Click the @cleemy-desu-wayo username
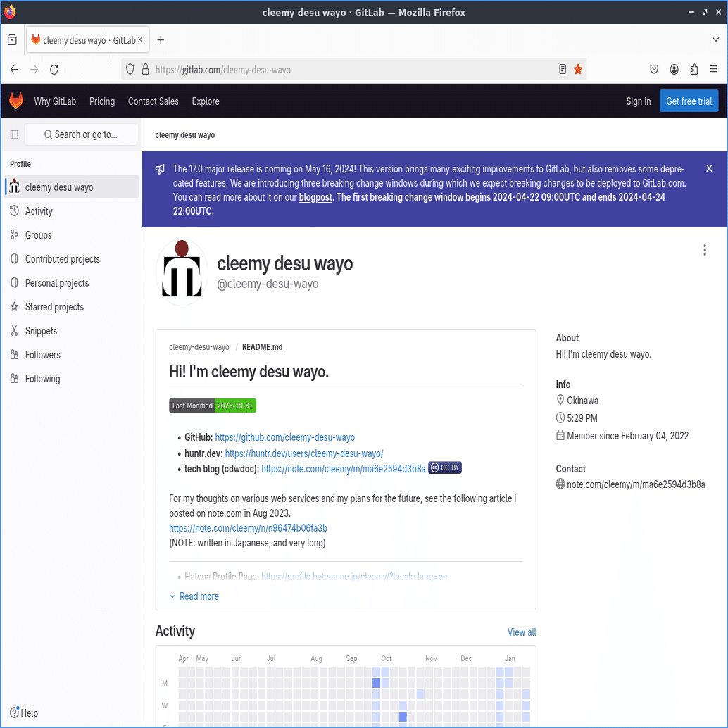Image resolution: width=728 pixels, height=728 pixels. pos(268,284)
